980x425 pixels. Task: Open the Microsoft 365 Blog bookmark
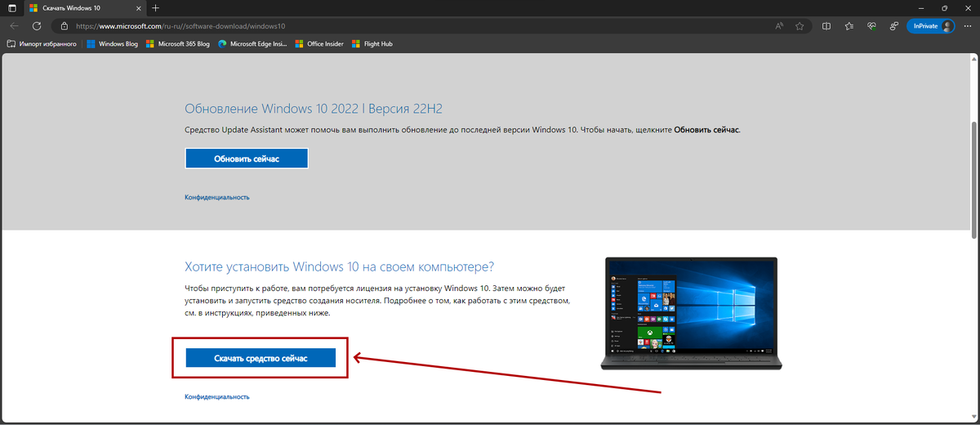178,43
